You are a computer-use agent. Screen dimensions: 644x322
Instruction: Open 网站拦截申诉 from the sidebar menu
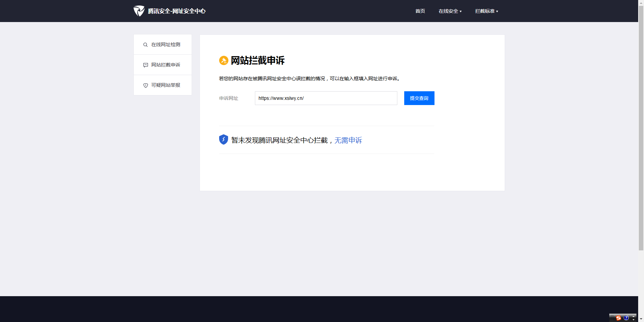(163, 65)
